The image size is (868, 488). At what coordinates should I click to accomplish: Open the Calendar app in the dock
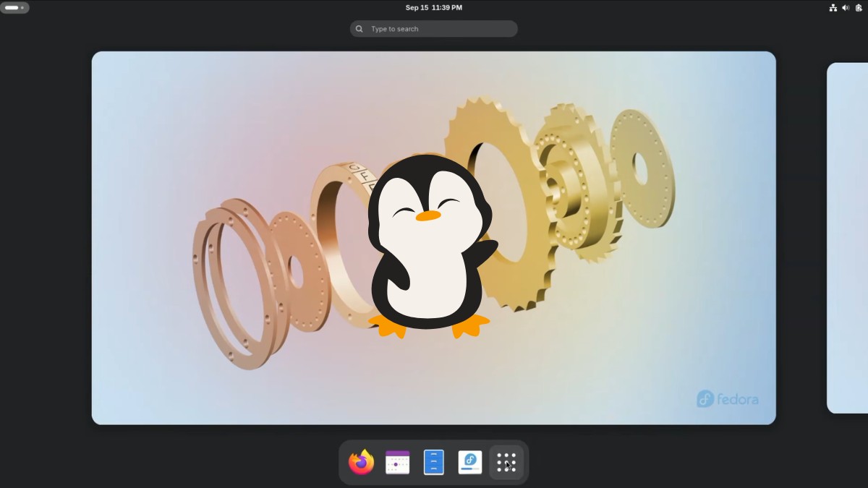(397, 462)
